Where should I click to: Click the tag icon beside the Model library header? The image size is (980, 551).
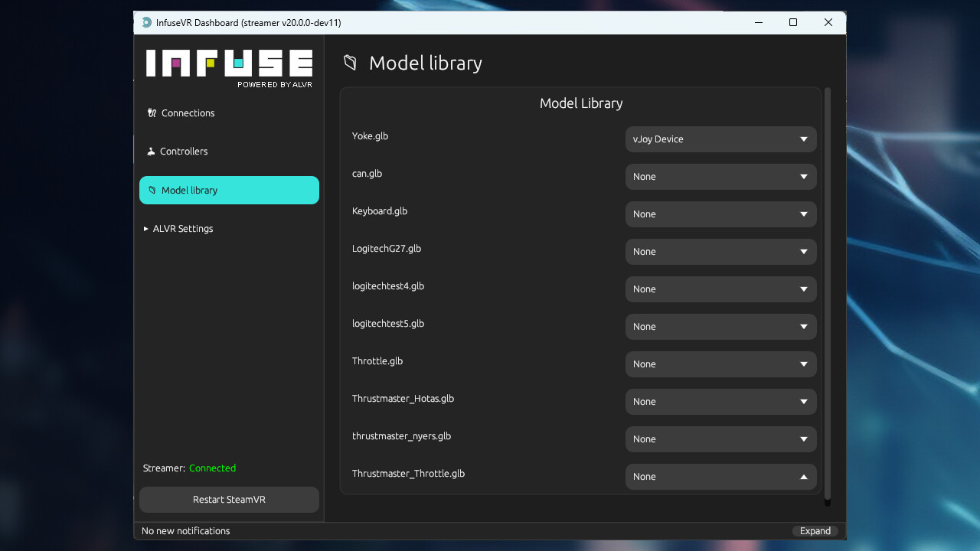[350, 63]
